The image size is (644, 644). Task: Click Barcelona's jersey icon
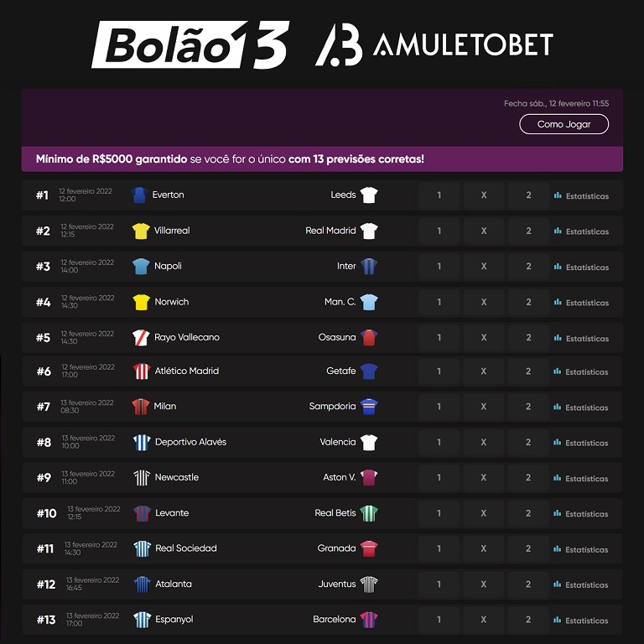[x=369, y=620]
